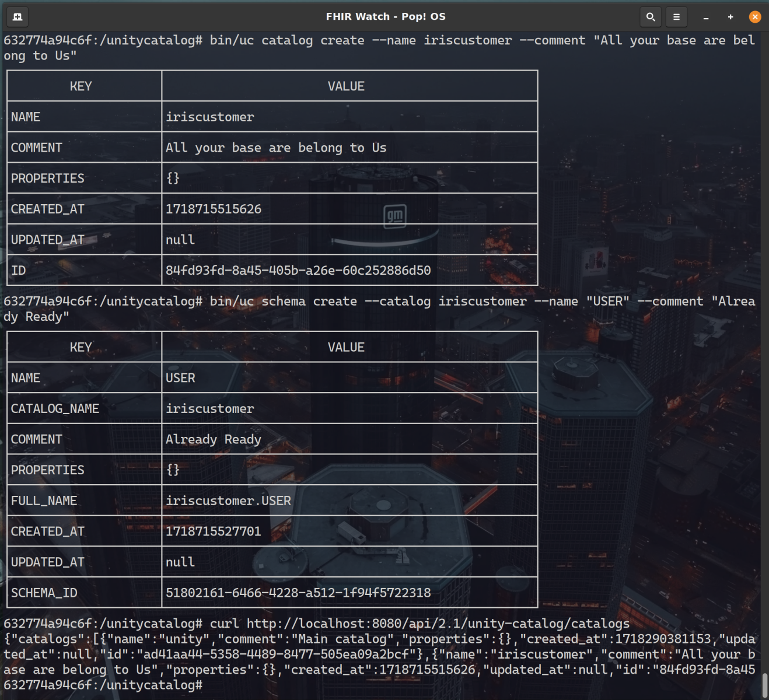769x700 pixels.
Task: Click the 'All your base are belong to Us' table value
Action: 276,148
